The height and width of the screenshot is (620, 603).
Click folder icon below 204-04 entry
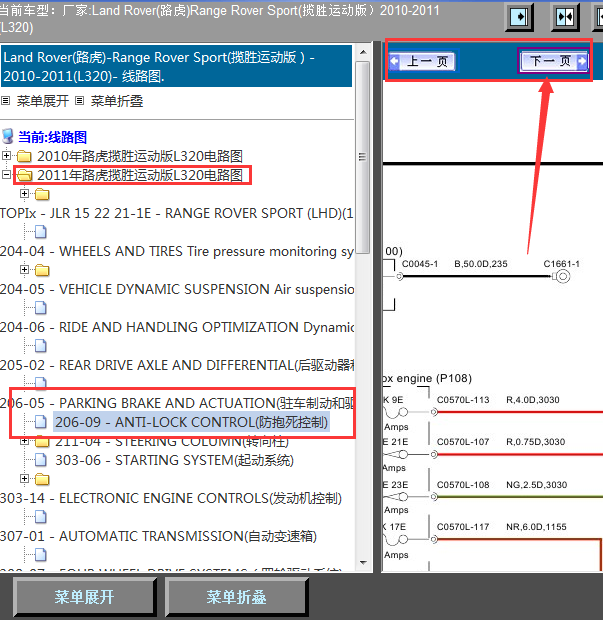pyautogui.click(x=42, y=270)
